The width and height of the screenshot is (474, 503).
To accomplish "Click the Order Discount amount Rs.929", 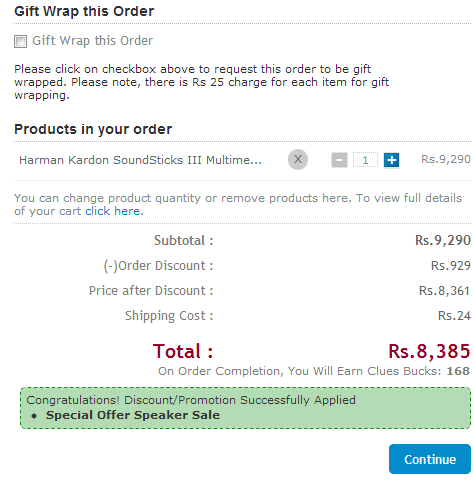I will click(450, 266).
